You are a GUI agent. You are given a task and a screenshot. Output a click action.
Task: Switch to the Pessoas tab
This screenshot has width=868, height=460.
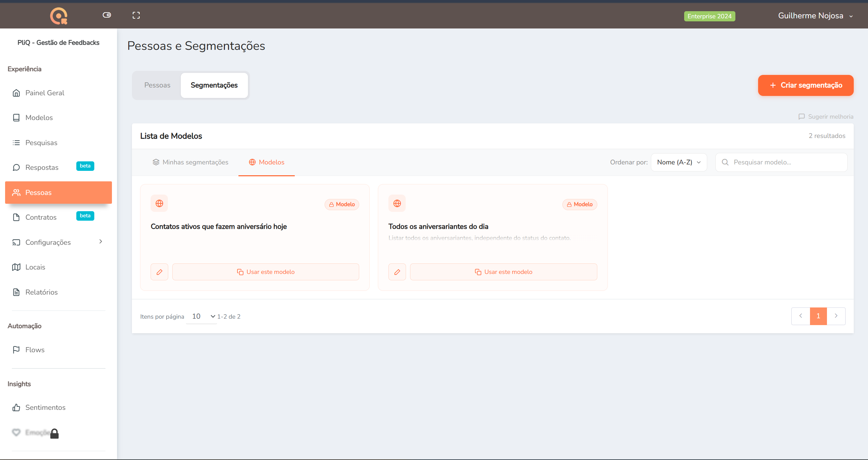157,85
